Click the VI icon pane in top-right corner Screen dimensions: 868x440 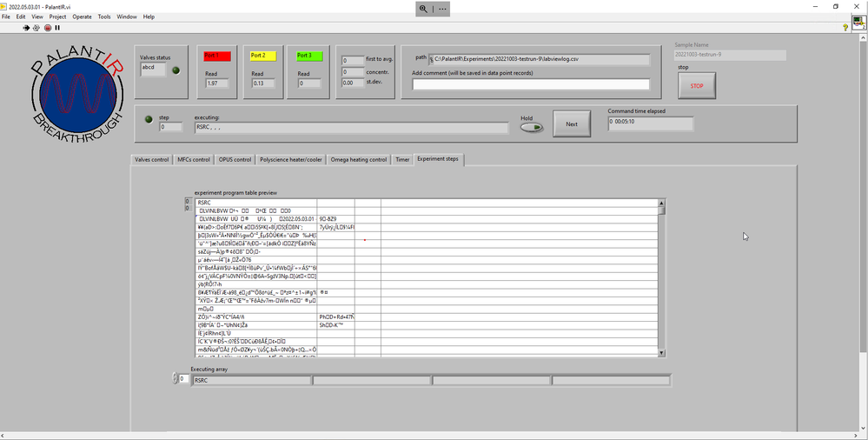click(x=859, y=23)
